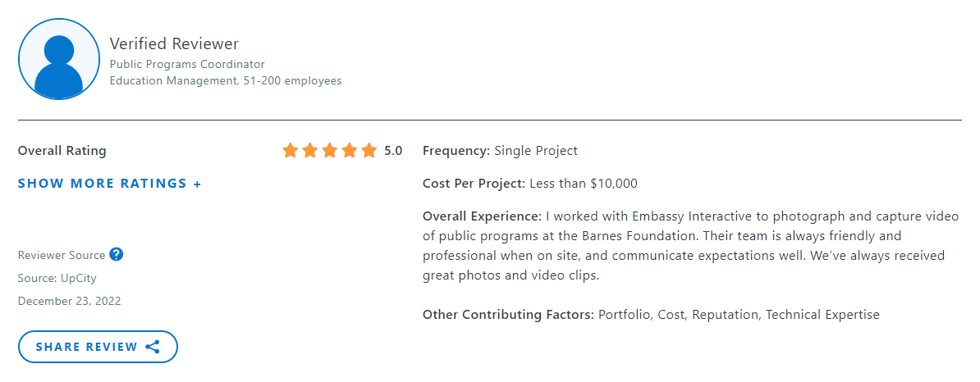Click the Share Review button
Viewport: 980px width, 382px height.
(x=98, y=347)
